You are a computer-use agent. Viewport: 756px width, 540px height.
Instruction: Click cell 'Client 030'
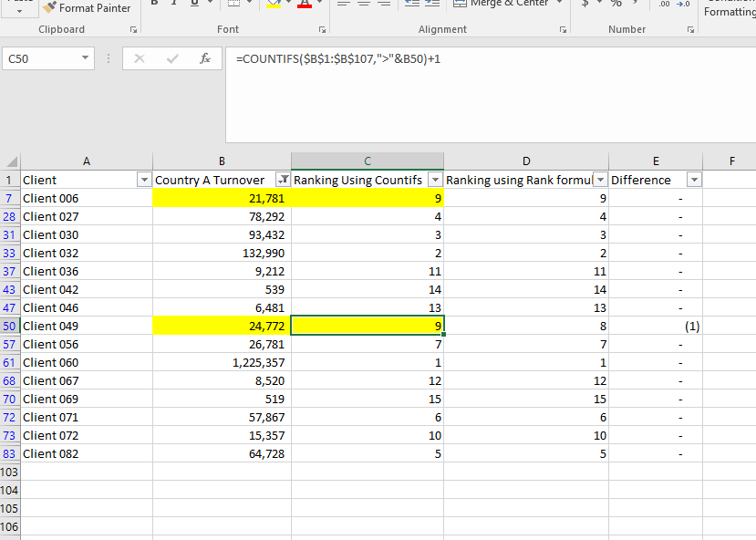[x=87, y=235]
